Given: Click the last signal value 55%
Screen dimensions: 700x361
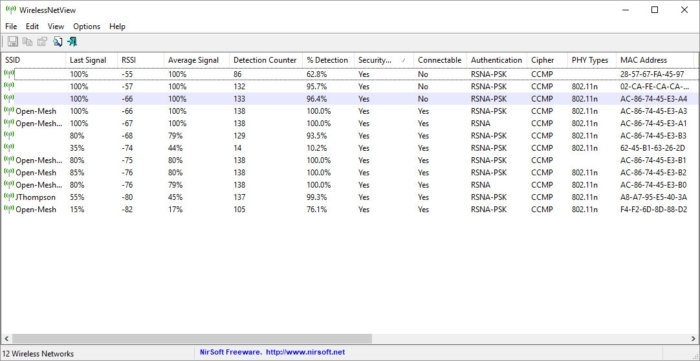Looking at the screenshot, I should (77, 197).
